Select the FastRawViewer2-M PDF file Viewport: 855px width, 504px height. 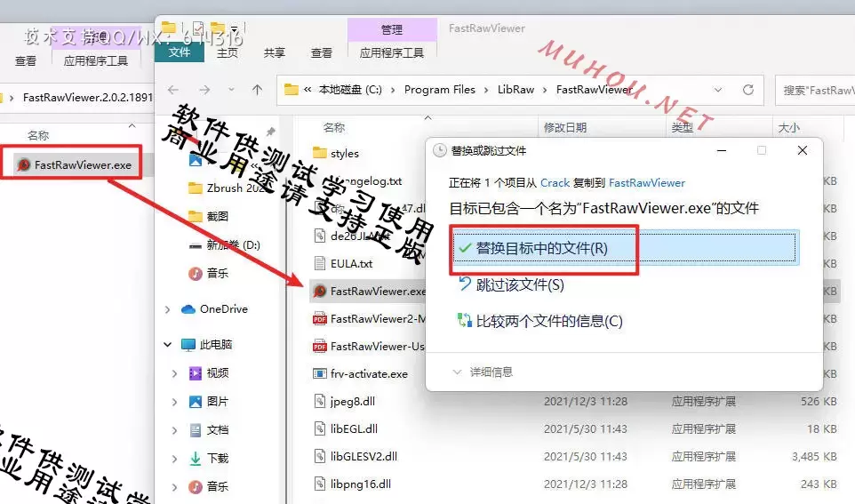tap(369, 318)
